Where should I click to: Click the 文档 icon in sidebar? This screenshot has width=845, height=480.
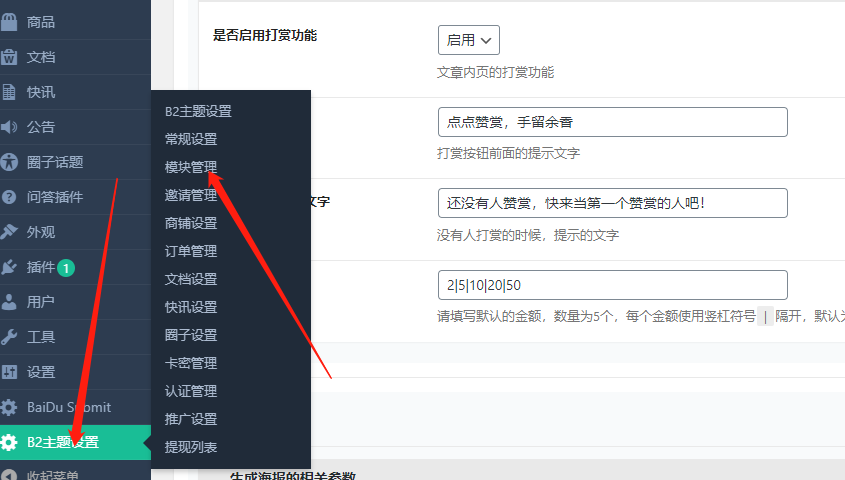tap(10, 57)
